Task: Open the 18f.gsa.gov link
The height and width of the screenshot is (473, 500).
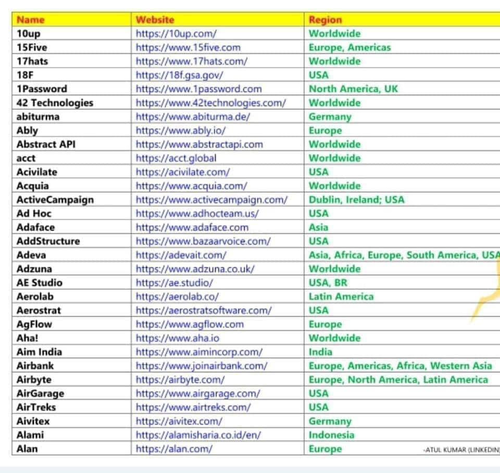Action: pos(179,75)
